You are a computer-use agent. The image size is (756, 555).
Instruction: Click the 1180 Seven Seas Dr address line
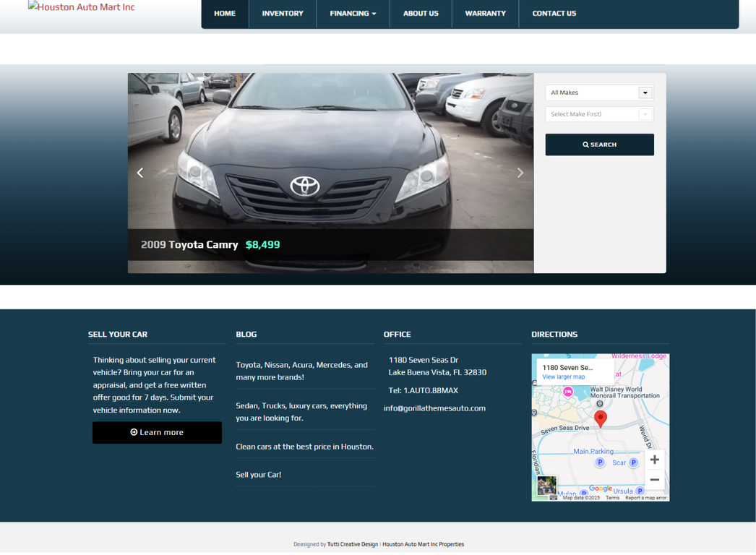tap(424, 360)
